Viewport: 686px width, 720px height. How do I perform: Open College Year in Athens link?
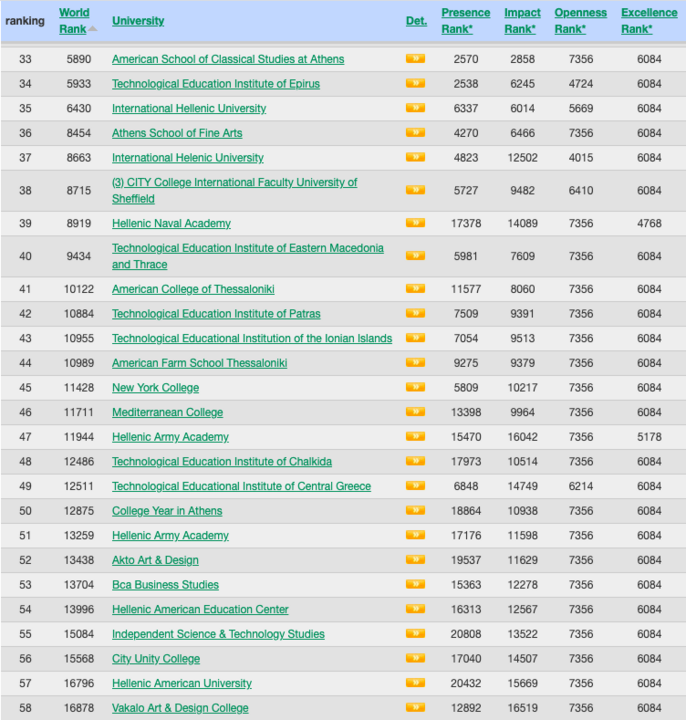pos(167,511)
